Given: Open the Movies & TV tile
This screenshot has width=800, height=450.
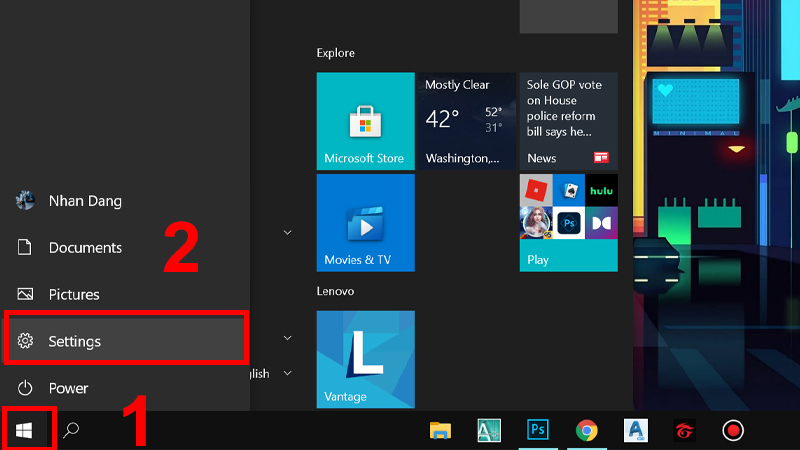Looking at the screenshot, I should point(365,223).
